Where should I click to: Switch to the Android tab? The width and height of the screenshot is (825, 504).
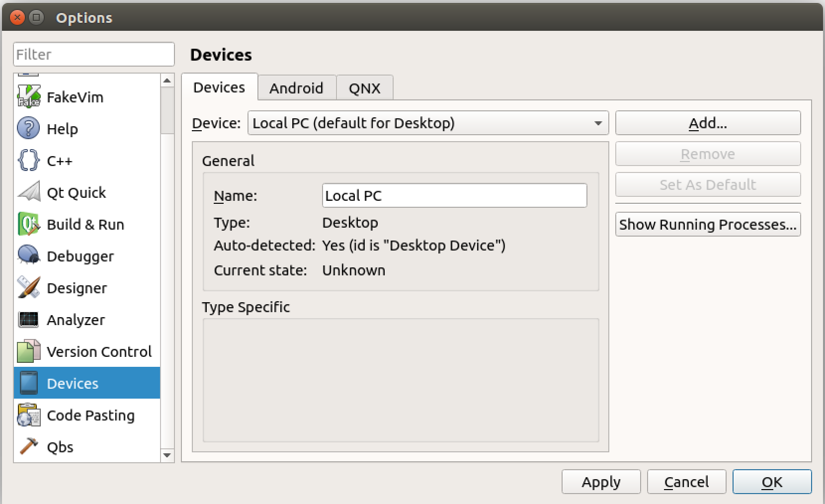(297, 88)
